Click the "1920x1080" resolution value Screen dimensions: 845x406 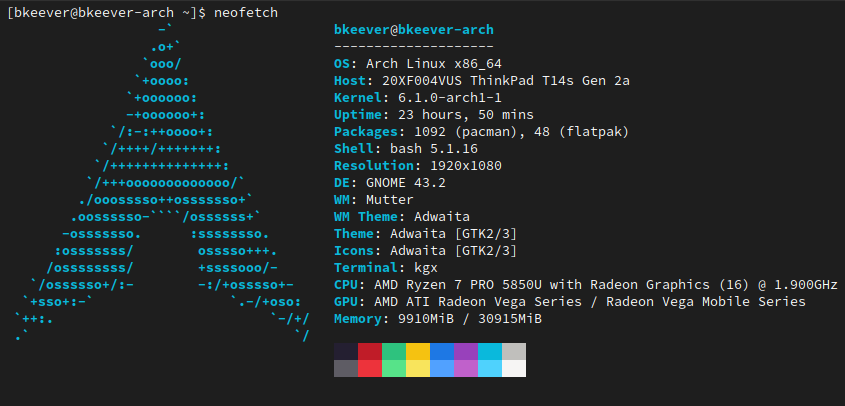pos(466,166)
